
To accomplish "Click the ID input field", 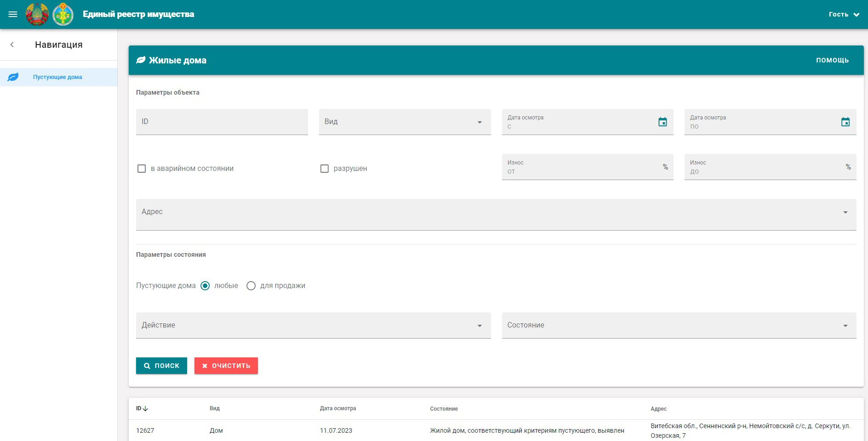I will (222, 122).
